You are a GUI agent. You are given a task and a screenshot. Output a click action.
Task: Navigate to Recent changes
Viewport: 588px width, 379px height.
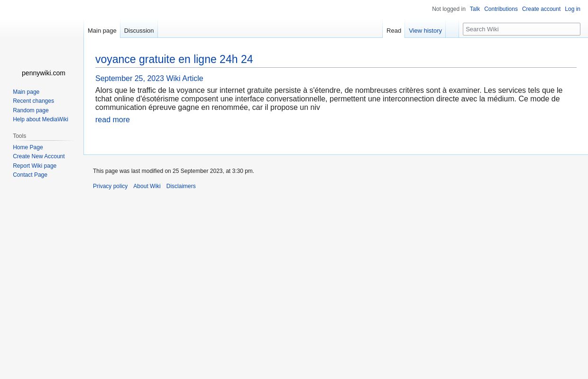(33, 101)
